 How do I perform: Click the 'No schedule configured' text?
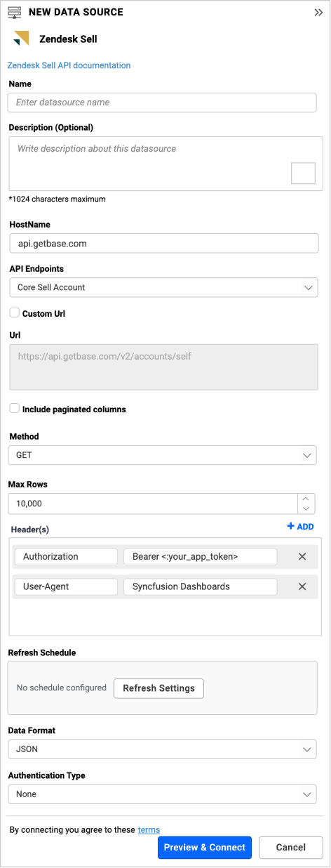[x=62, y=688]
